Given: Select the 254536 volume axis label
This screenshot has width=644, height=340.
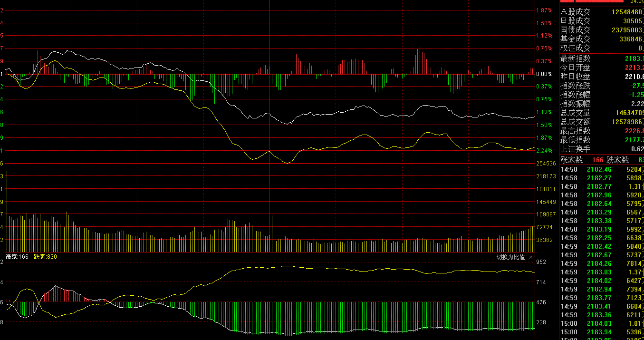Looking at the screenshot, I should pos(546,164).
